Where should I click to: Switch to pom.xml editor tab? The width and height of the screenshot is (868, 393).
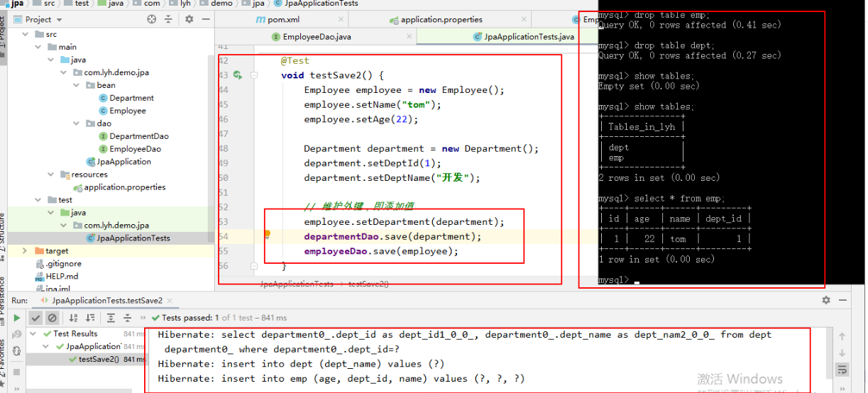coord(282,19)
